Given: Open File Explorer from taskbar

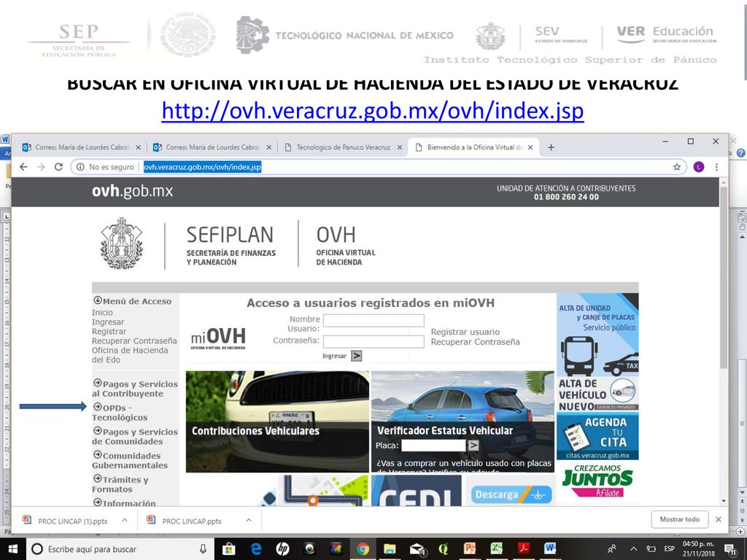Looking at the screenshot, I should [x=390, y=549].
